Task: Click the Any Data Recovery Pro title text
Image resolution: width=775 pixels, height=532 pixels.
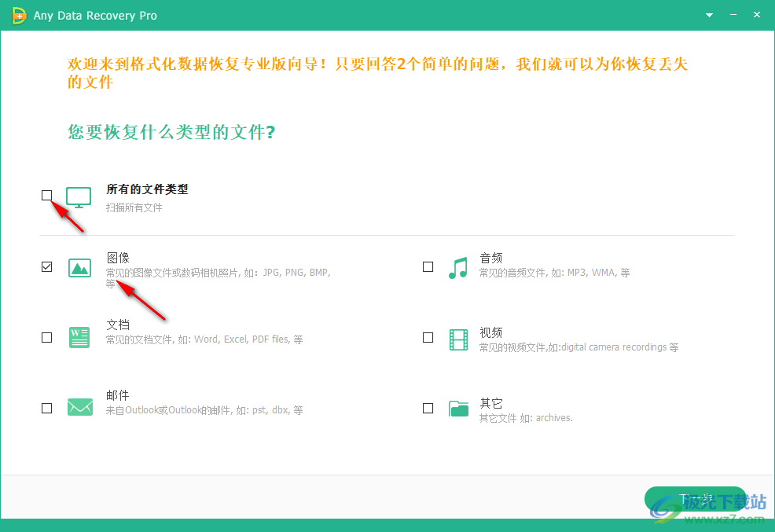Action: coord(95,16)
